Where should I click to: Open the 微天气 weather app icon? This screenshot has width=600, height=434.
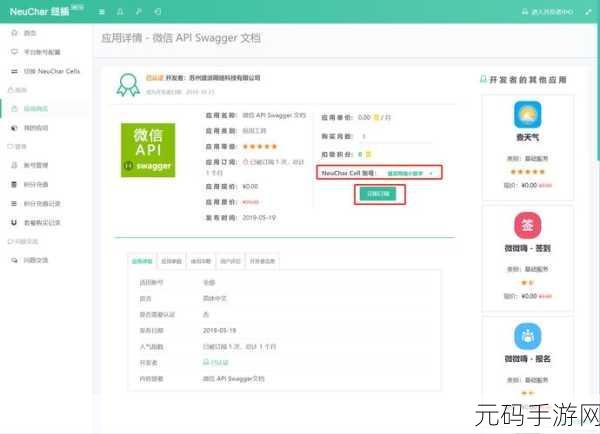click(x=528, y=114)
